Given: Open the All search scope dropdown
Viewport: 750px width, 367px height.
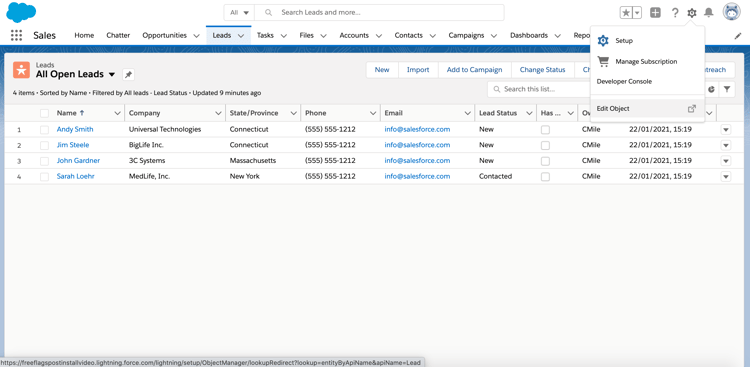Looking at the screenshot, I should pos(239,12).
